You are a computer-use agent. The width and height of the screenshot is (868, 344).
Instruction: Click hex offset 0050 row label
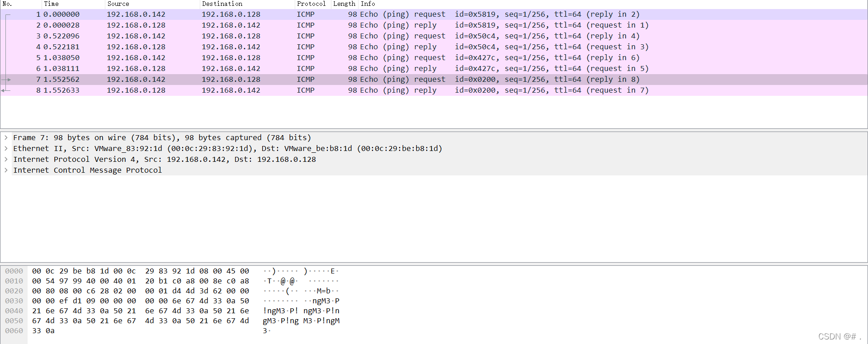point(14,321)
